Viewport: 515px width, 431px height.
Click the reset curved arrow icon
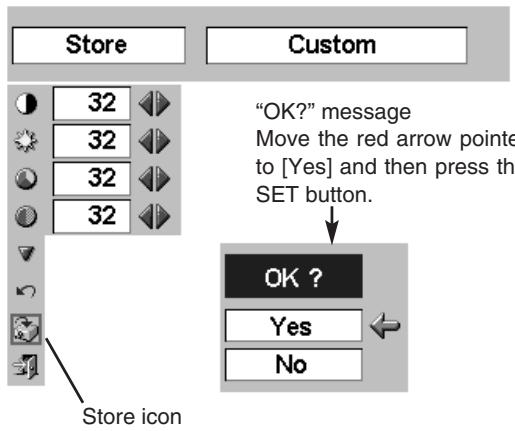pos(26,291)
